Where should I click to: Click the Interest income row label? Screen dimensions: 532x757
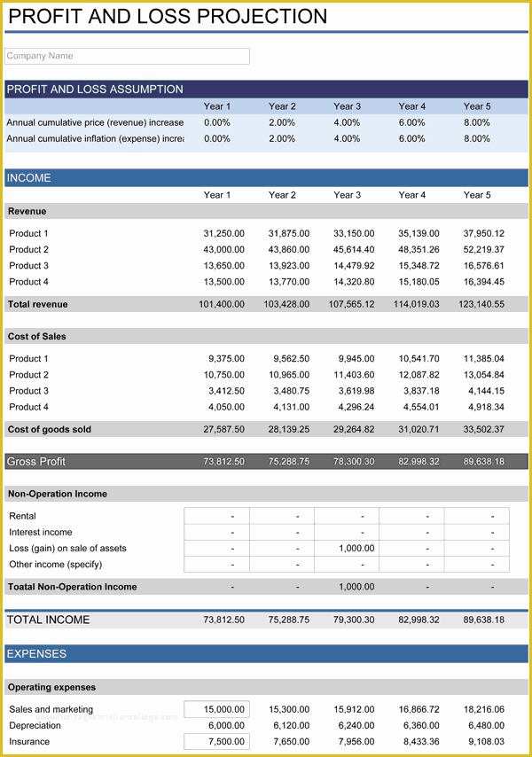tap(41, 532)
